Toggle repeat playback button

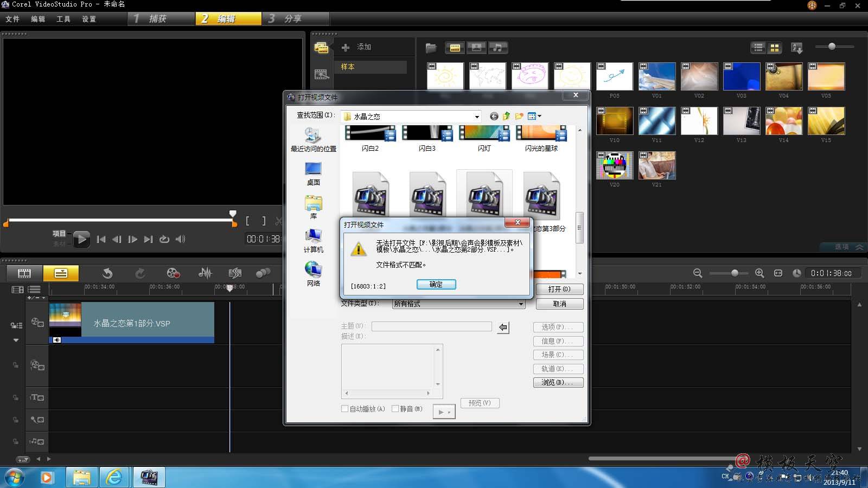[x=164, y=239]
